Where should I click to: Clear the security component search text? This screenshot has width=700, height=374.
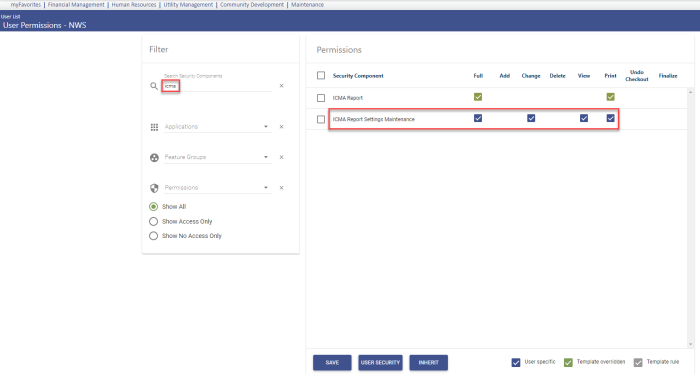tap(281, 86)
